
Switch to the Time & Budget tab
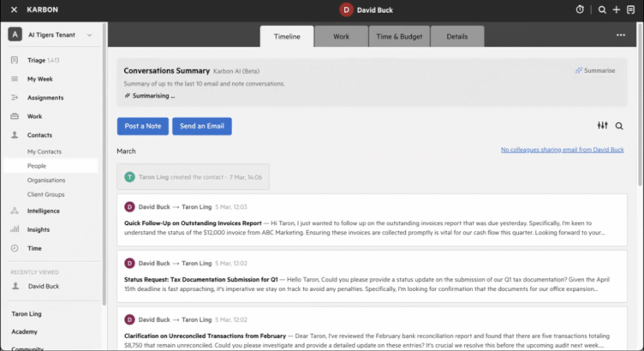[x=399, y=37]
